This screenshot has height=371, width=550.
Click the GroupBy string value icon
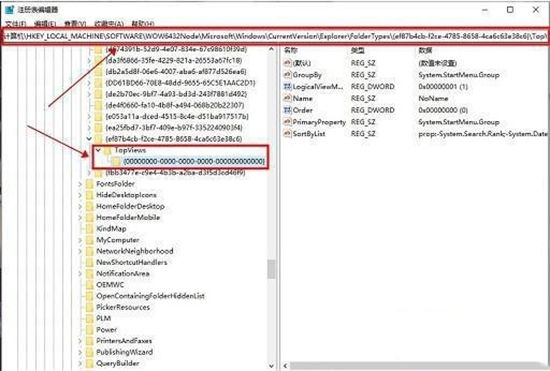[x=287, y=75]
